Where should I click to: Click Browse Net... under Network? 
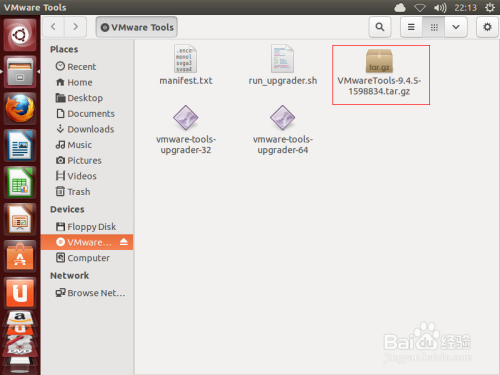[87, 293]
